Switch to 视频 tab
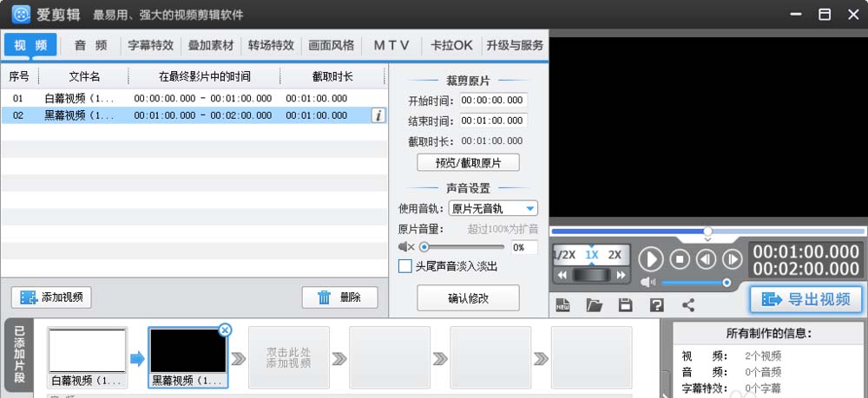Screen dimensions: 868x398 click(x=30, y=45)
